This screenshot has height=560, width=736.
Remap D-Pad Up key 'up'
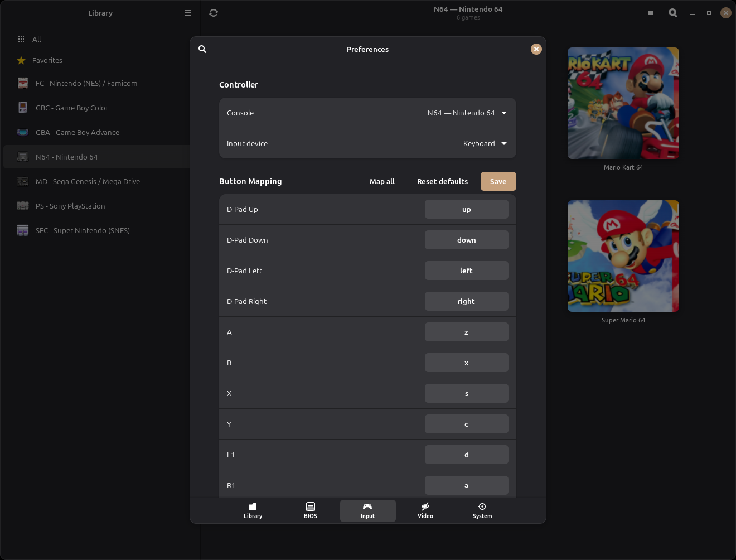(467, 209)
